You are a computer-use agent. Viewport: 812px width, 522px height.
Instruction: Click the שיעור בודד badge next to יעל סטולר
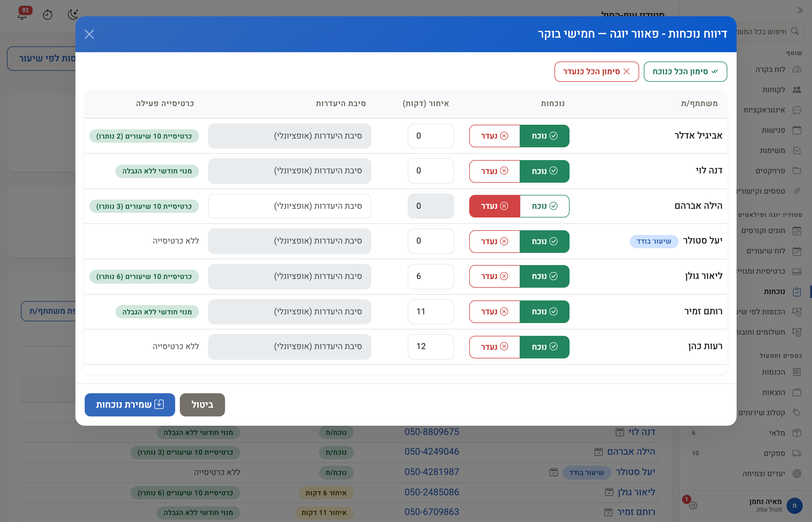coord(654,241)
